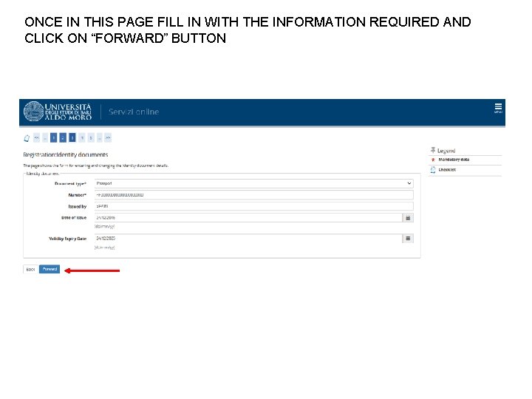This screenshot has width=532, height=399.
Task: Click the pin icon next to Legend
Action: coord(433,150)
